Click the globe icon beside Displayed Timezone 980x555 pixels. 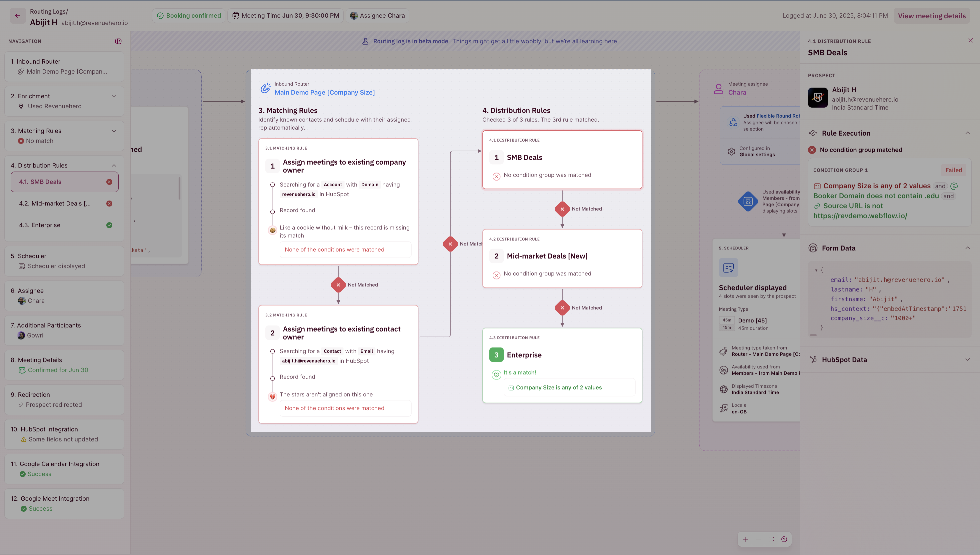(723, 389)
